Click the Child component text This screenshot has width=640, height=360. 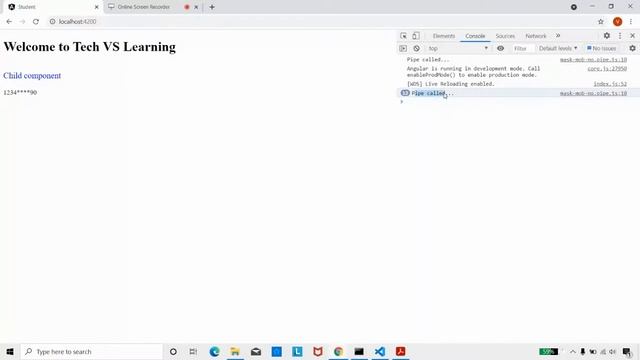pyautogui.click(x=32, y=76)
